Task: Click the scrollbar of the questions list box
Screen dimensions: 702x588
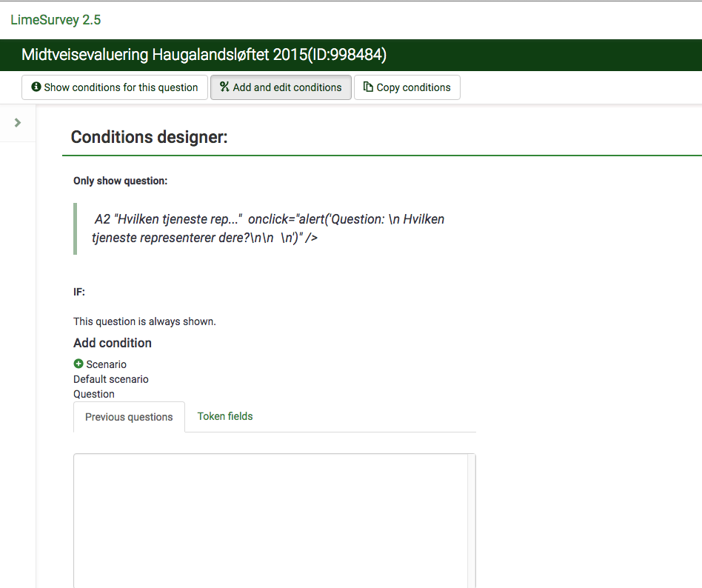Action: point(471,518)
